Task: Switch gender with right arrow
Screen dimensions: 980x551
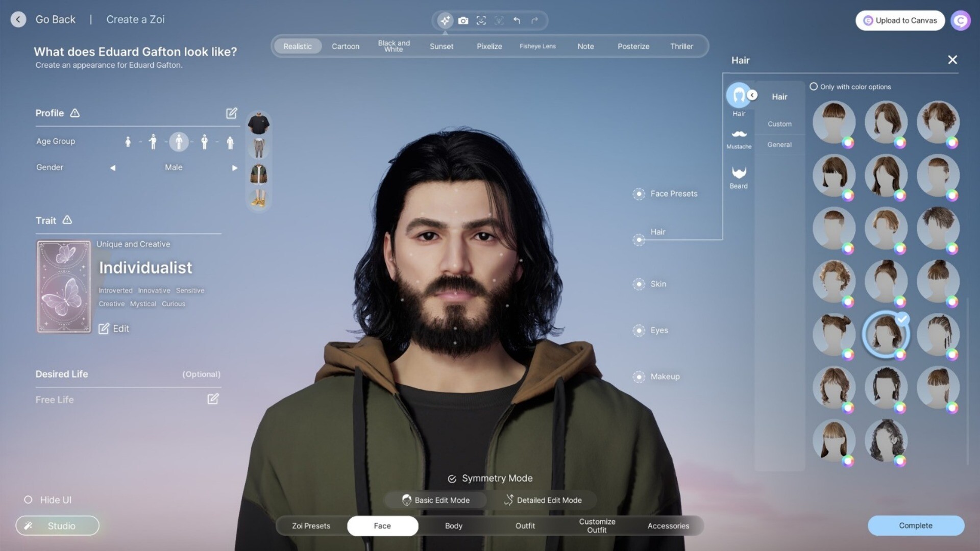Action: 234,167
